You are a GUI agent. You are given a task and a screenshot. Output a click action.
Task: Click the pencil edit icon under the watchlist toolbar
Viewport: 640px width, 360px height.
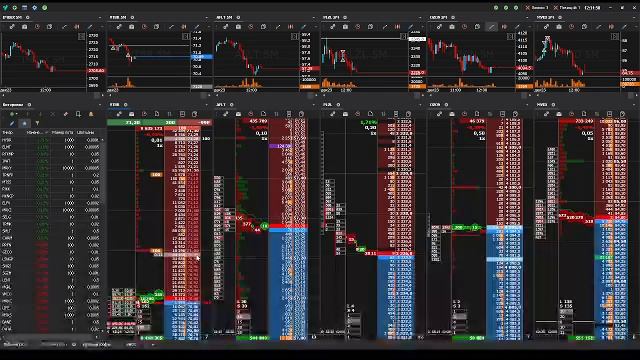12,123
